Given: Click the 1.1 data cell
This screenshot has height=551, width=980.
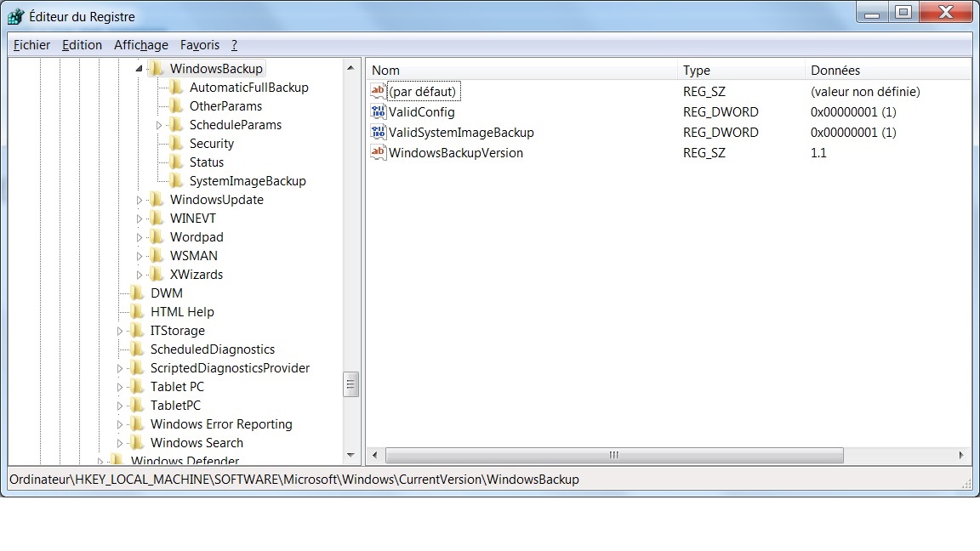Looking at the screenshot, I should pyautogui.click(x=818, y=152).
